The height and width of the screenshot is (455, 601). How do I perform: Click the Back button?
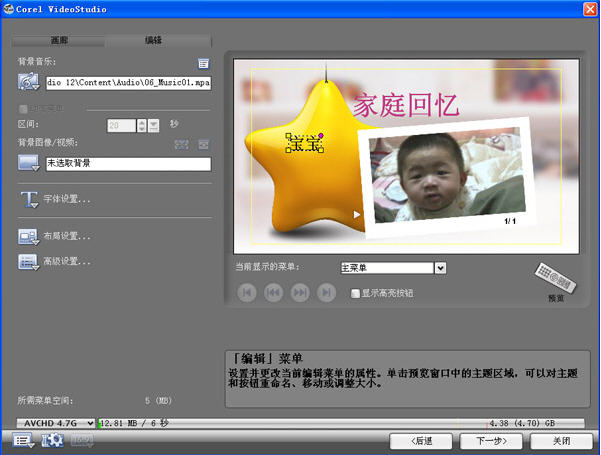click(421, 441)
